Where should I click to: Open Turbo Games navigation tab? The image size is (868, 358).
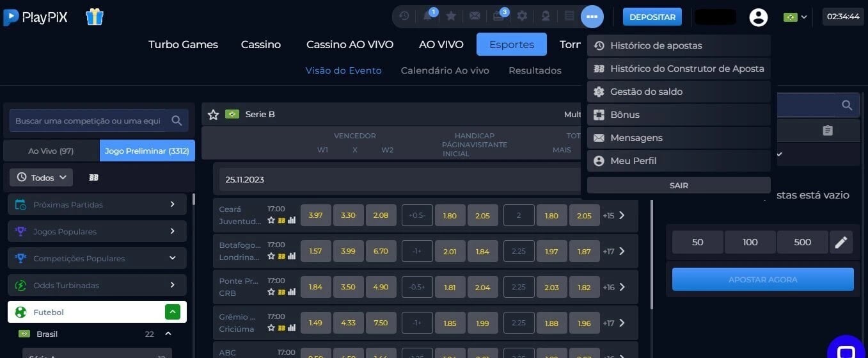183,45
